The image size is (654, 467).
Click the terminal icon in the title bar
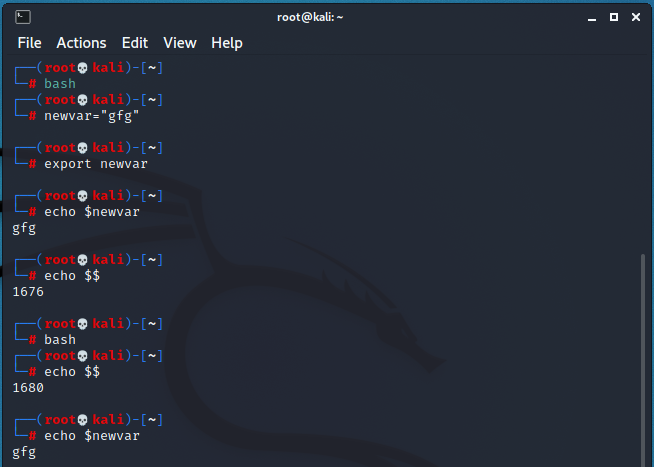click(x=23, y=17)
